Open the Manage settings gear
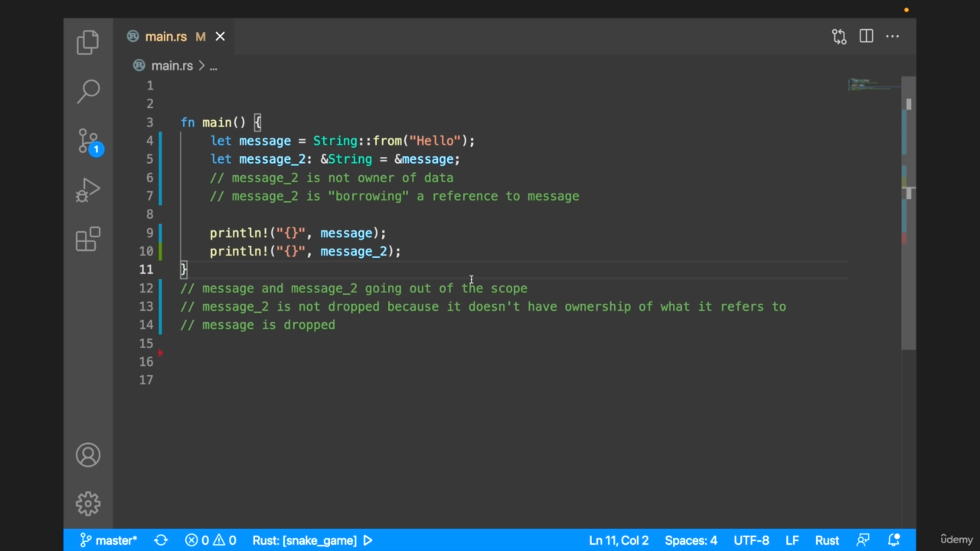 pos(88,504)
